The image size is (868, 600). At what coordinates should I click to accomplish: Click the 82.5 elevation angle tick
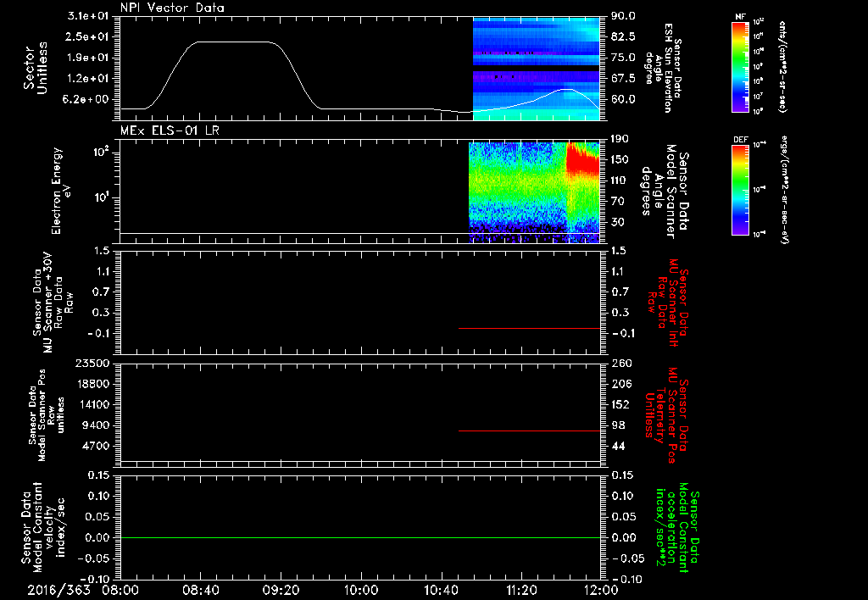623,36
